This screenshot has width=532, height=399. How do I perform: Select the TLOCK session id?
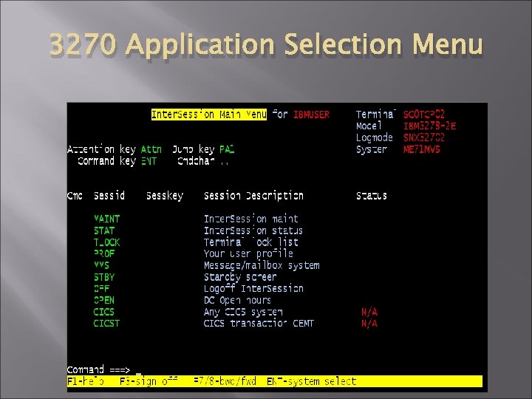pyautogui.click(x=106, y=242)
